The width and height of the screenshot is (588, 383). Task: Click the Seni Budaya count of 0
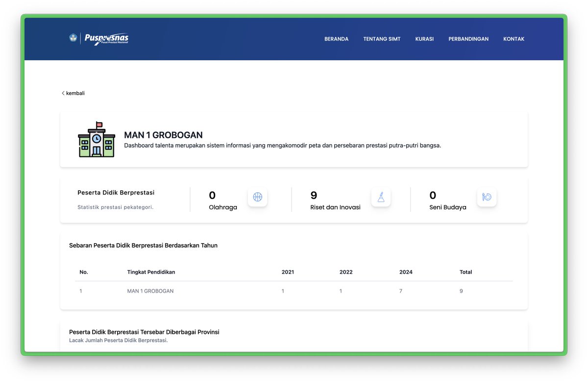(x=433, y=196)
